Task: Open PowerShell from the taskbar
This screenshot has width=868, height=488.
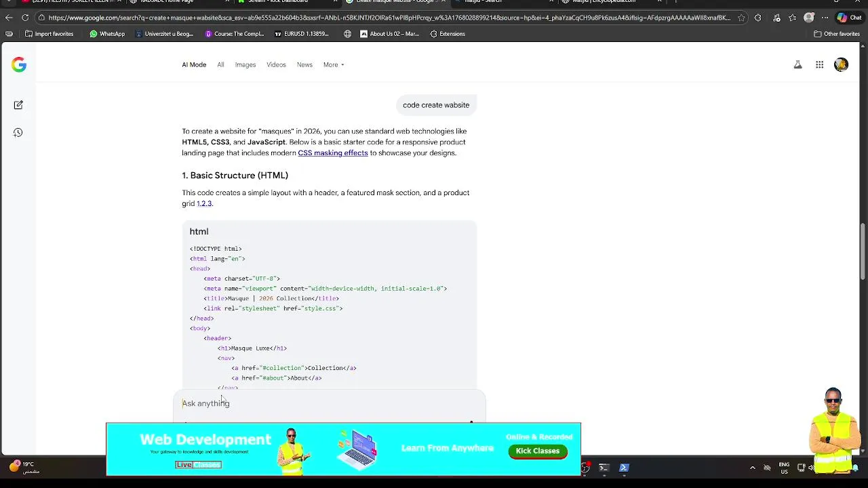Action: coord(624,468)
